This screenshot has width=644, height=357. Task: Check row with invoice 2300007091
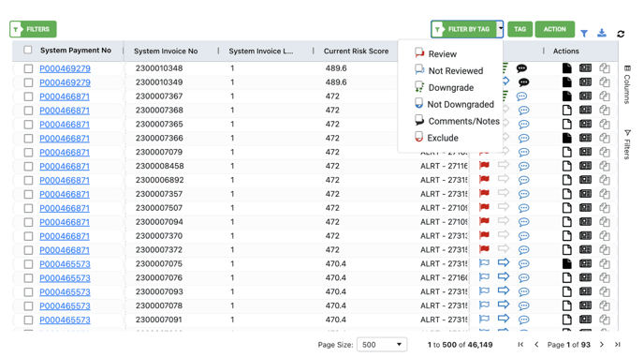28,320
